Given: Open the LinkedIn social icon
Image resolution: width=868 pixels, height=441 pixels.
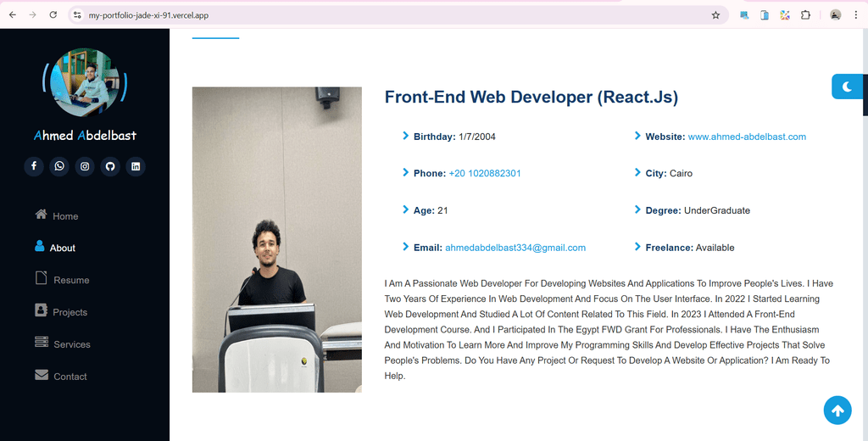Looking at the screenshot, I should click(136, 166).
